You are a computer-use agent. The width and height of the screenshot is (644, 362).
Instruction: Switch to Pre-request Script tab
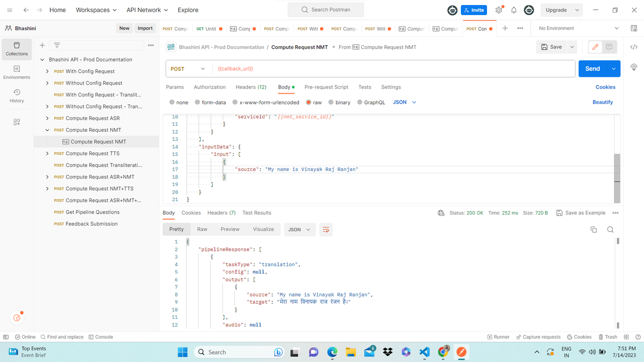[x=327, y=87]
